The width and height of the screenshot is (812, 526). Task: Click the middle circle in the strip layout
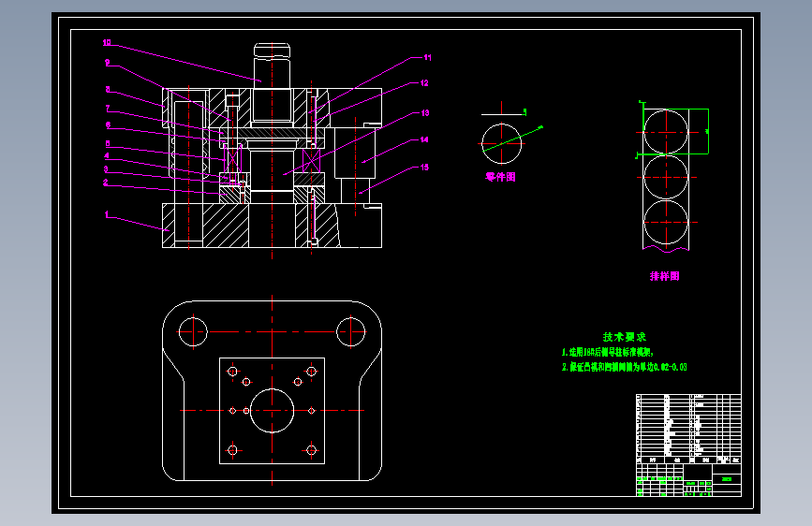(x=666, y=177)
